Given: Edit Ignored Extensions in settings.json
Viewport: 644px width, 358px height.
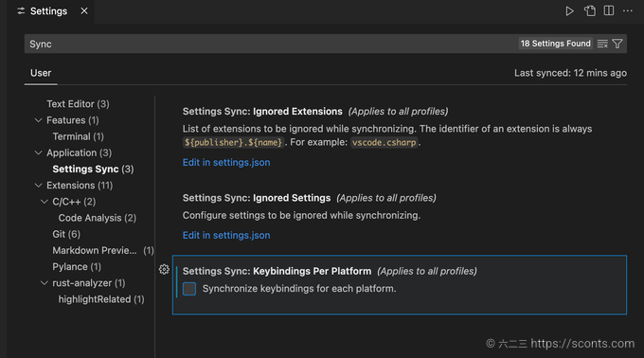Looking at the screenshot, I should pyautogui.click(x=226, y=163).
